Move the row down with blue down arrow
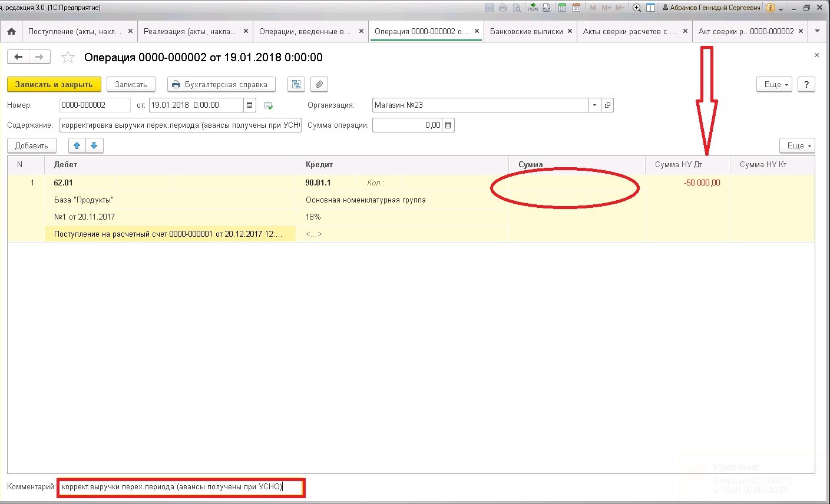The width and height of the screenshot is (830, 504). coord(94,145)
